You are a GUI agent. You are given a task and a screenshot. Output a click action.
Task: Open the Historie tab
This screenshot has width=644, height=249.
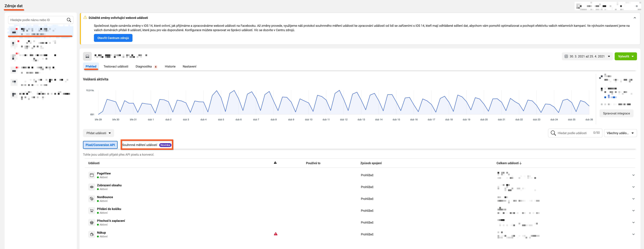point(170,66)
